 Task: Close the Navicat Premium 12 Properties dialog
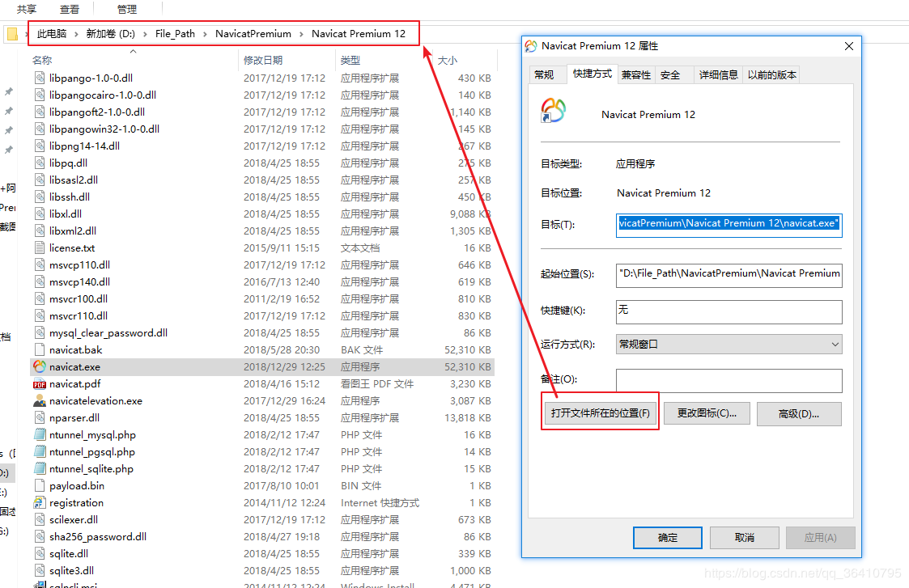coord(849,46)
